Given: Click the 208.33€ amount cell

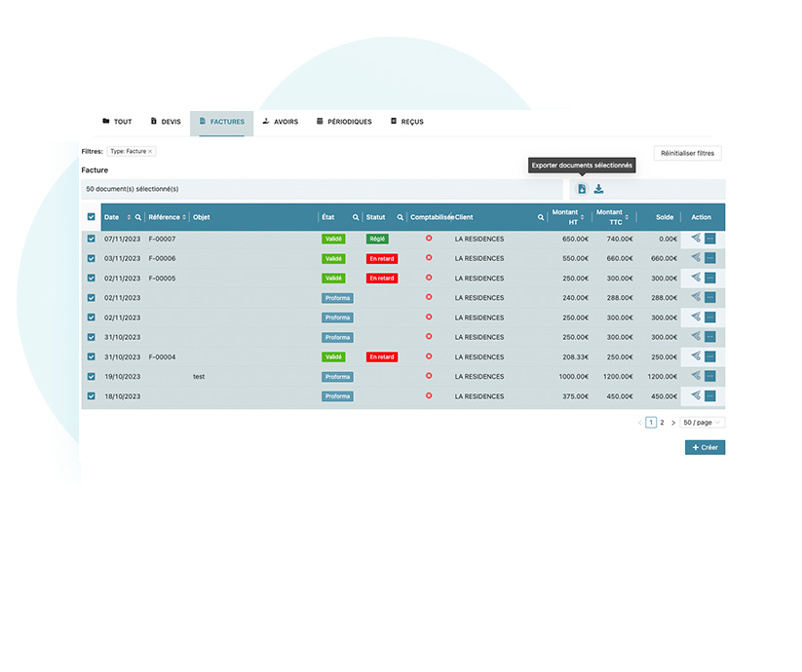Looking at the screenshot, I should 575,356.
